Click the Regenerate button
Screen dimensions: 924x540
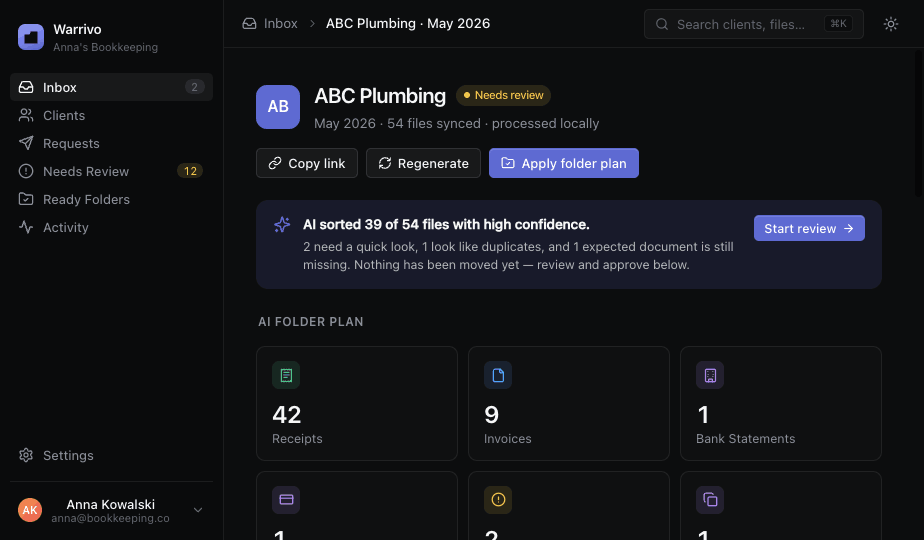click(x=423, y=163)
